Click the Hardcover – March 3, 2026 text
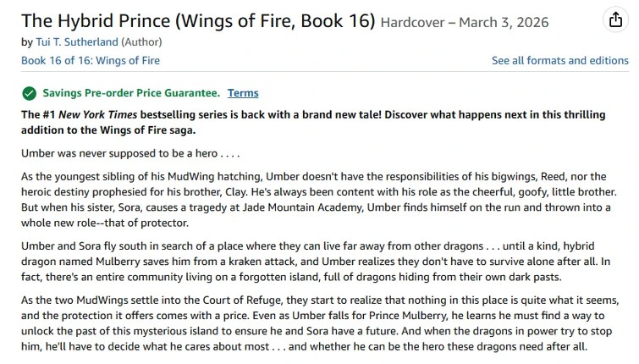Image resolution: width=639 pixels, height=364 pixels. coord(464,23)
